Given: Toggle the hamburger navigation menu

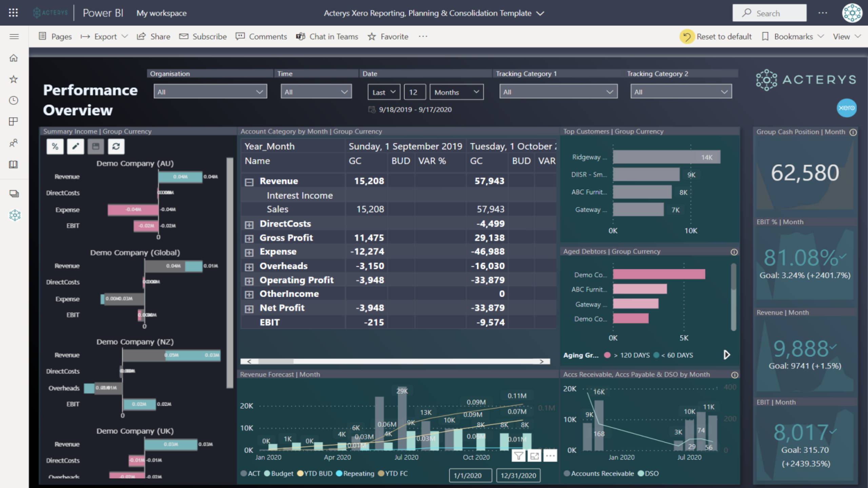Looking at the screenshot, I should pos(14,36).
